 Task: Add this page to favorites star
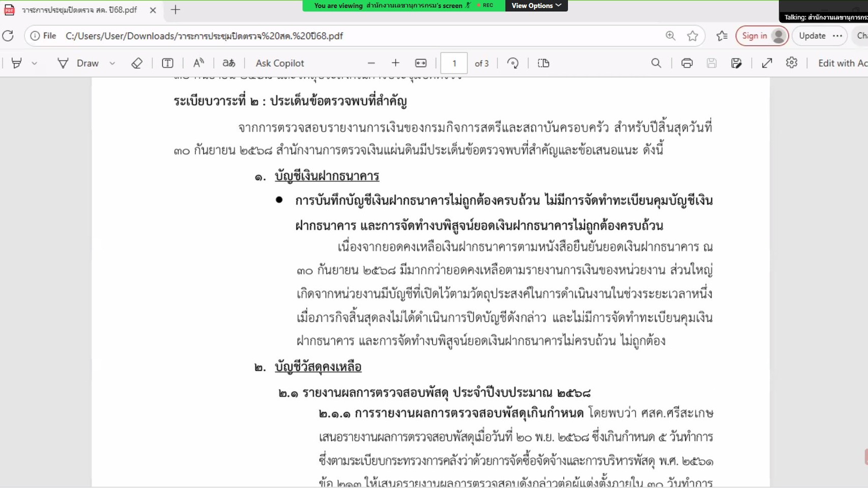pyautogui.click(x=692, y=36)
